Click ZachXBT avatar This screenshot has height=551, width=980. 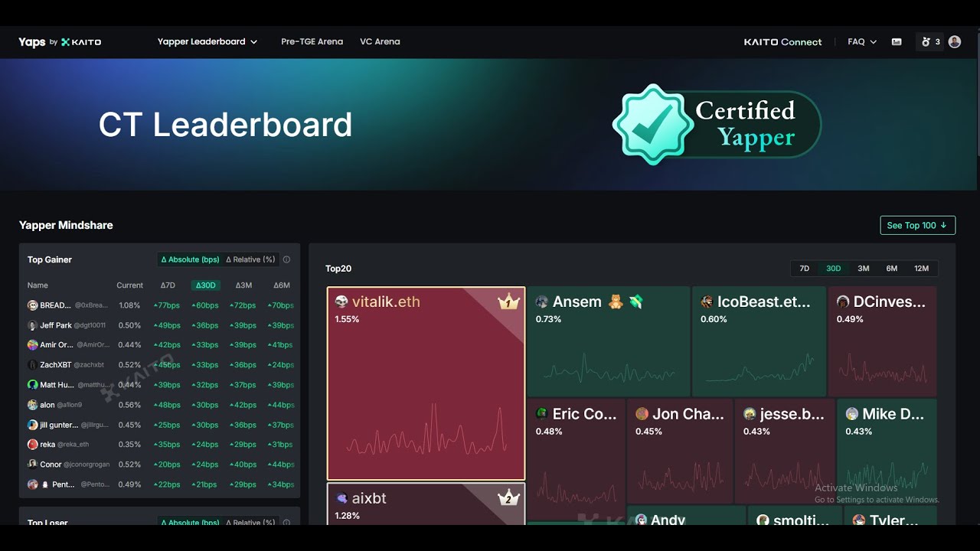point(33,365)
